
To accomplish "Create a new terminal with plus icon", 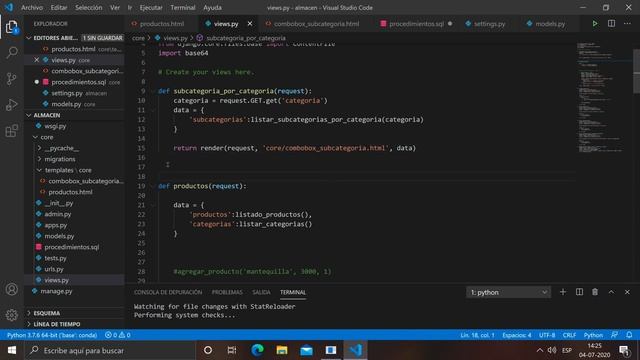I will (x=563, y=292).
